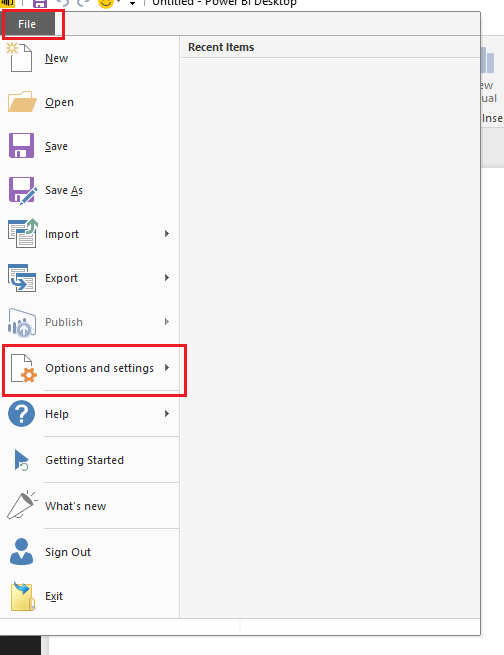Click the New blank document icon
The width and height of the screenshot is (504, 655).
(x=20, y=58)
